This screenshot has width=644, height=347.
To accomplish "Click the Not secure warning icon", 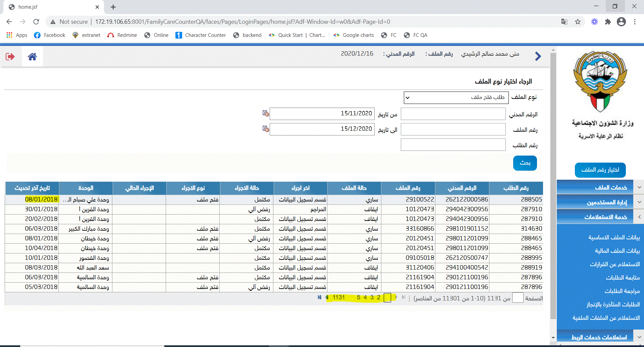I will (x=53, y=22).
